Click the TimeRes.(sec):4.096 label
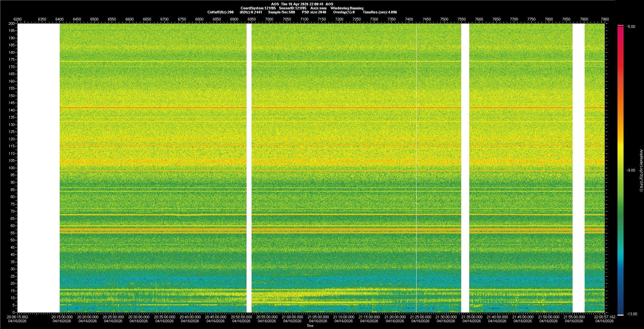The width and height of the screenshot is (644, 329). [x=380, y=12]
